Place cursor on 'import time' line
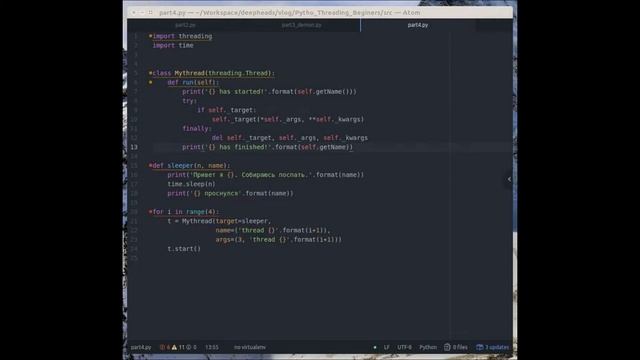 pyautogui.click(x=173, y=45)
